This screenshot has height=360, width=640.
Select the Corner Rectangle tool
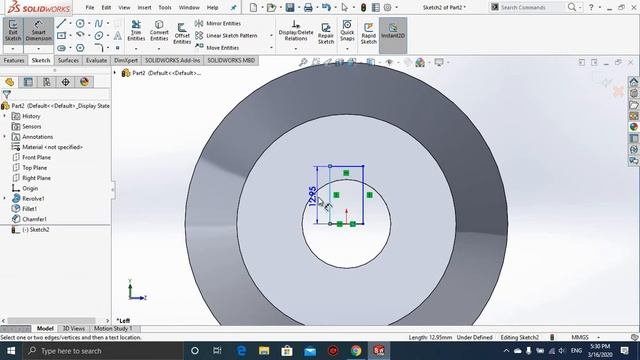(x=62, y=36)
